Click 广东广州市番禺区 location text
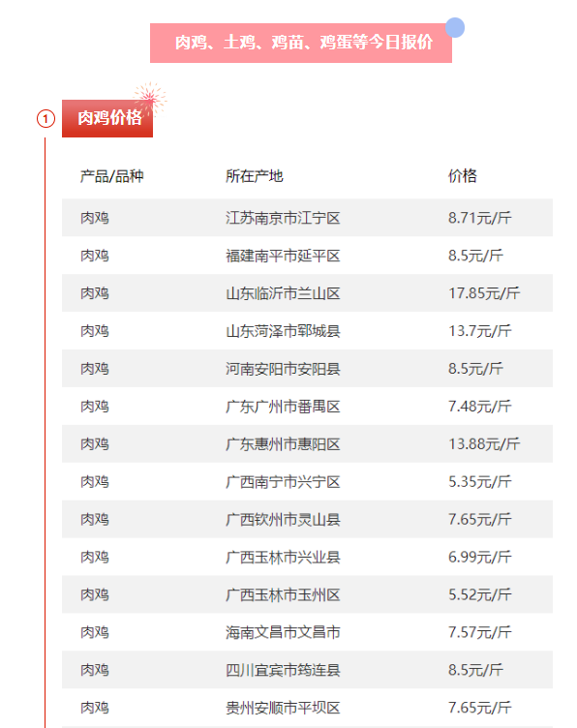This screenshot has width=577, height=728. 283,407
